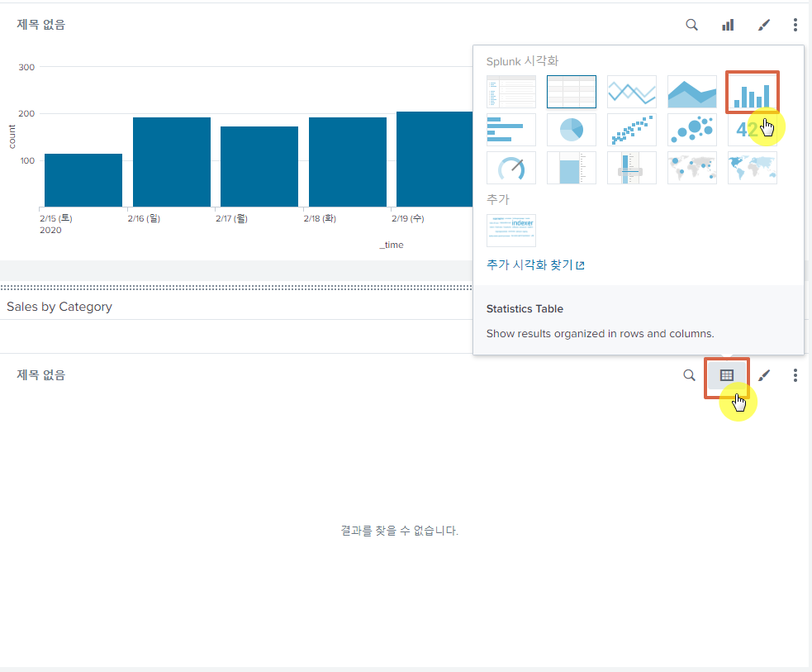This screenshot has width=812, height=672.
Task: Open '추가 시각화 찾기' link
Action: tap(535, 265)
